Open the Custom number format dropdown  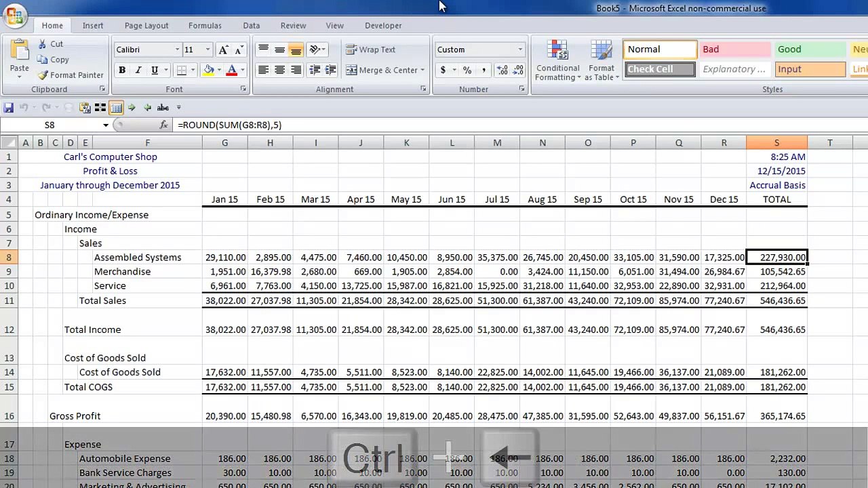click(x=520, y=49)
